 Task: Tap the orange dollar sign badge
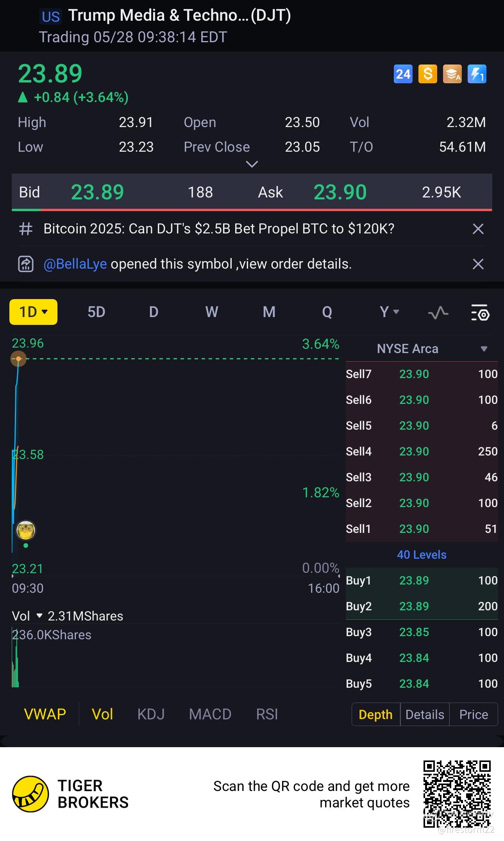(428, 74)
